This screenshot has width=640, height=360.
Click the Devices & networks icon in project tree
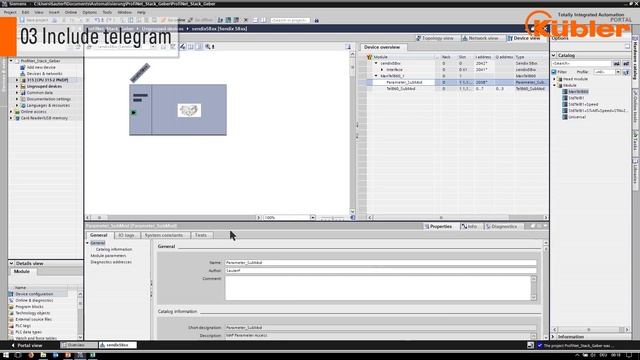pyautogui.click(x=22, y=73)
